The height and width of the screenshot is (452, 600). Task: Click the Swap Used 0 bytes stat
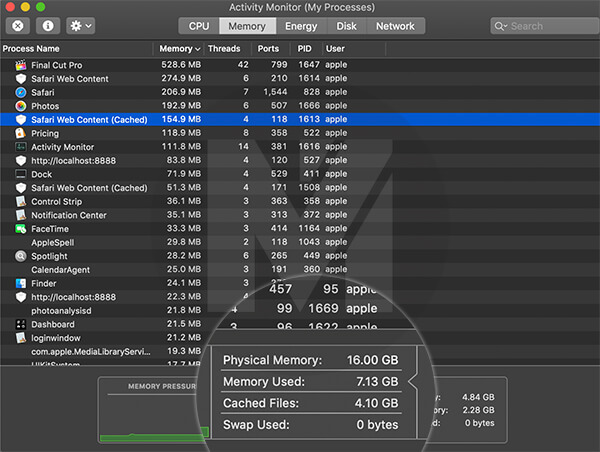point(311,424)
